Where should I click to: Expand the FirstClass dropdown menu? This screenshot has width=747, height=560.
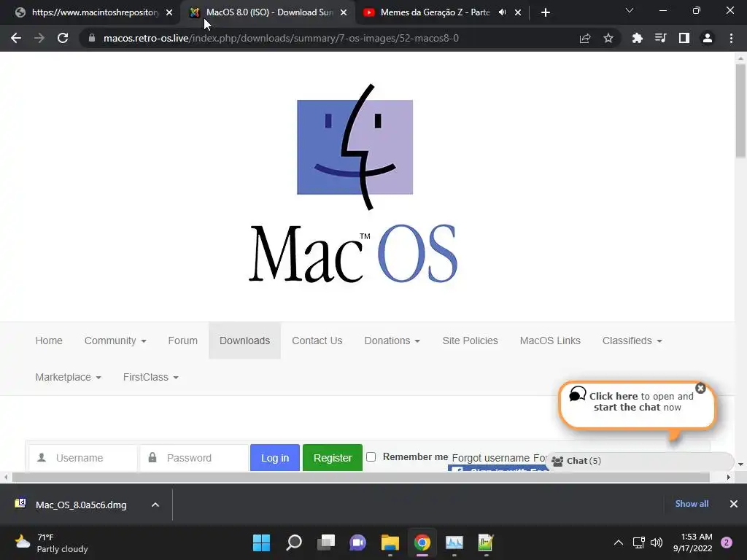point(150,377)
